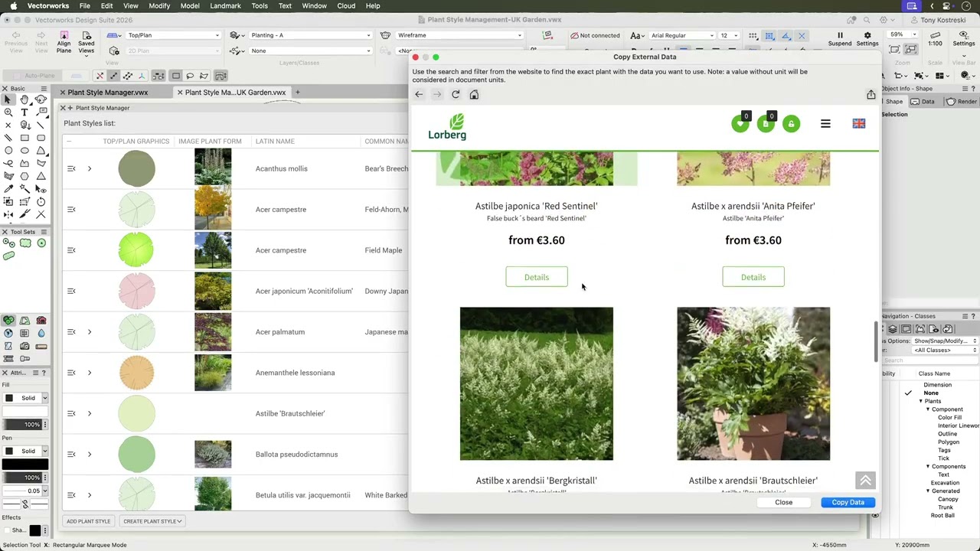Toggle the Auto-Plane button
Viewport: 980px width, 551px height.
point(33,76)
